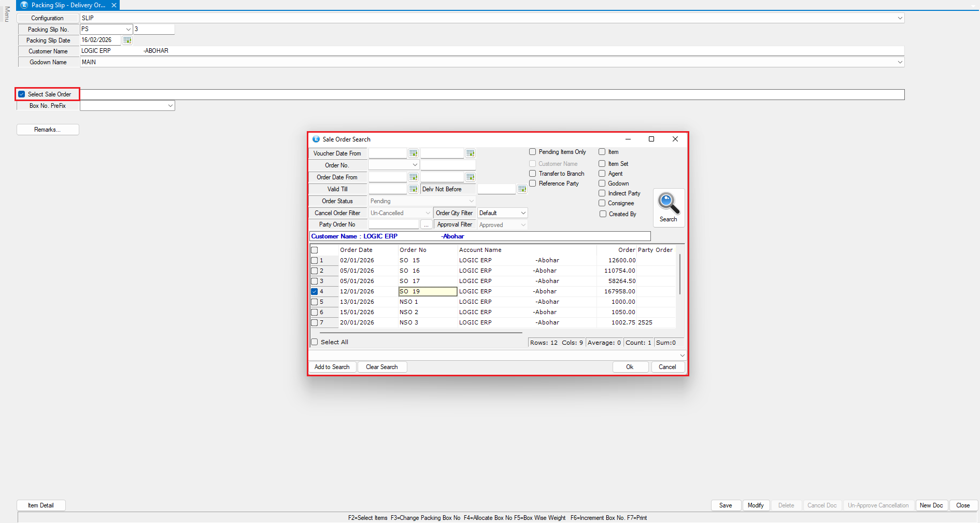Open the Godown Name dropdown
Screen dimensions: 980x523
click(x=900, y=62)
